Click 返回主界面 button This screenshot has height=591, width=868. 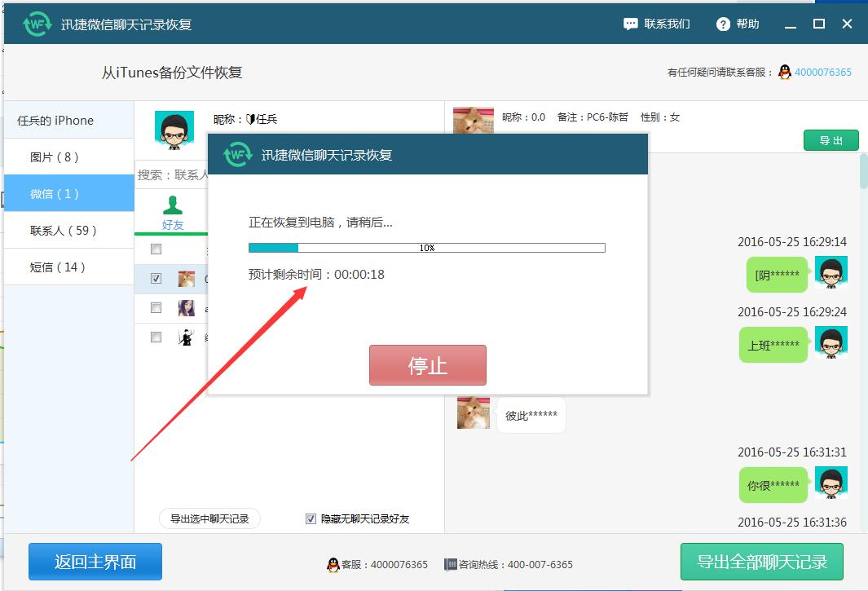[95, 562]
